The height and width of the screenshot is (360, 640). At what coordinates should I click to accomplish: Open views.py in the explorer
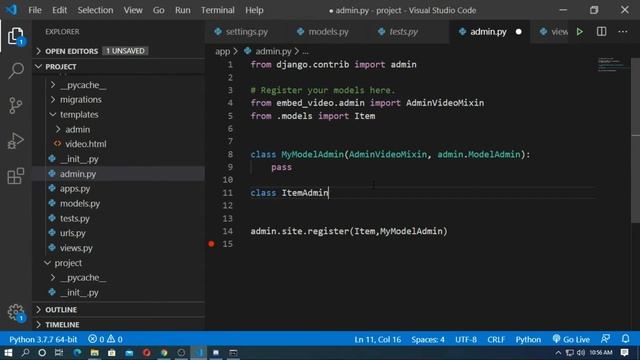[76, 248]
